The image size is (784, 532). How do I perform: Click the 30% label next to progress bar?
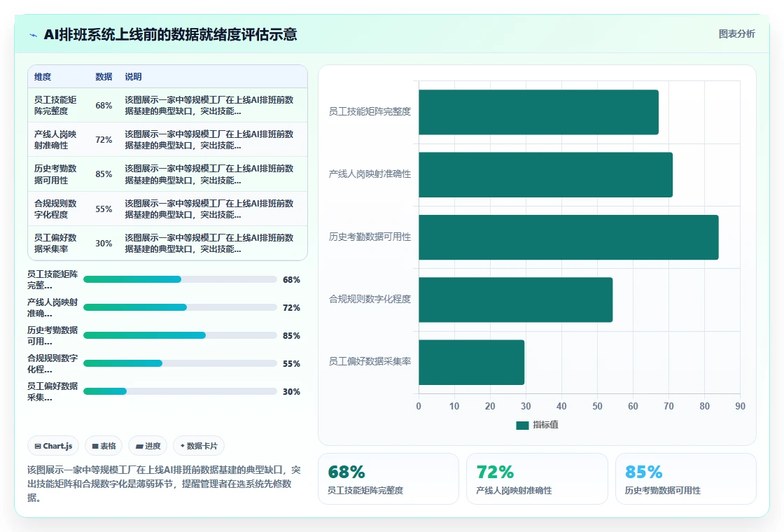[x=291, y=391]
